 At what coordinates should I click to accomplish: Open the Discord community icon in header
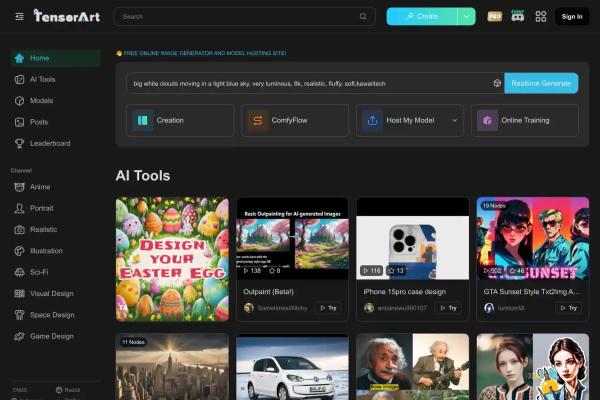pos(517,16)
